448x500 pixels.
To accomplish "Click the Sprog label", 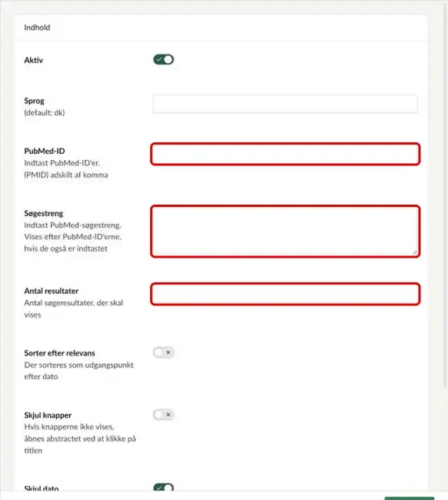I will click(34, 101).
